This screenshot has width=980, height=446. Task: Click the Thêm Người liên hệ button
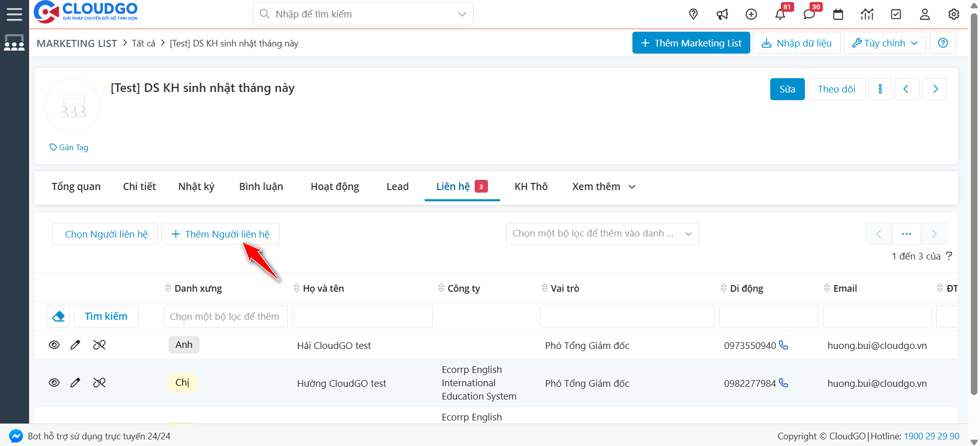(x=220, y=234)
